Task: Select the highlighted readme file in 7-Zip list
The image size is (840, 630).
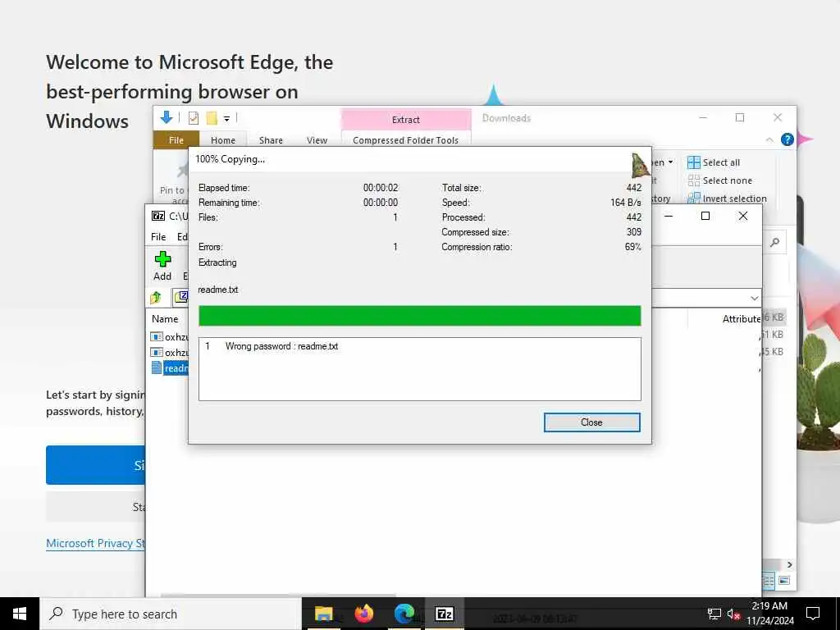Action: (x=171, y=368)
